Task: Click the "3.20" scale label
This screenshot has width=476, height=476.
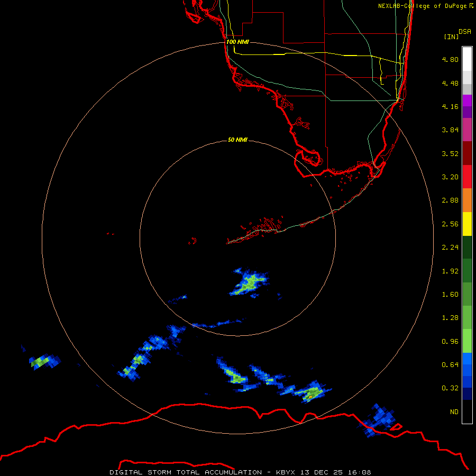Action: (450, 177)
